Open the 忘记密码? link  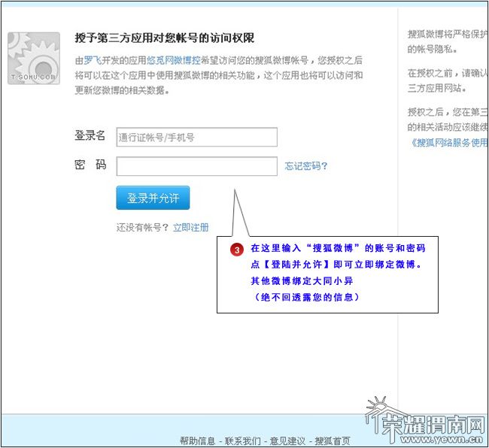point(306,166)
